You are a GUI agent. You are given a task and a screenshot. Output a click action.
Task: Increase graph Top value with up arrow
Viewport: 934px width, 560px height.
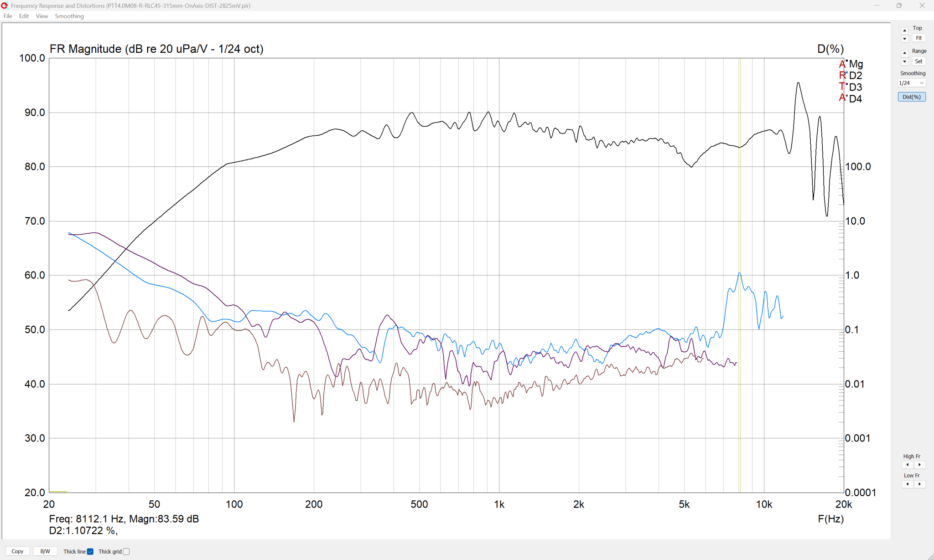[x=905, y=31]
